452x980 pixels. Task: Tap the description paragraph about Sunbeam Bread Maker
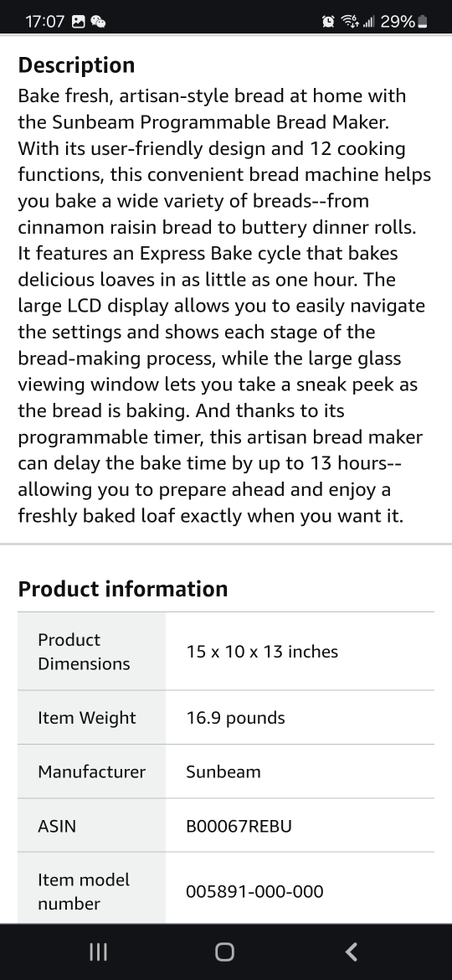(225, 306)
